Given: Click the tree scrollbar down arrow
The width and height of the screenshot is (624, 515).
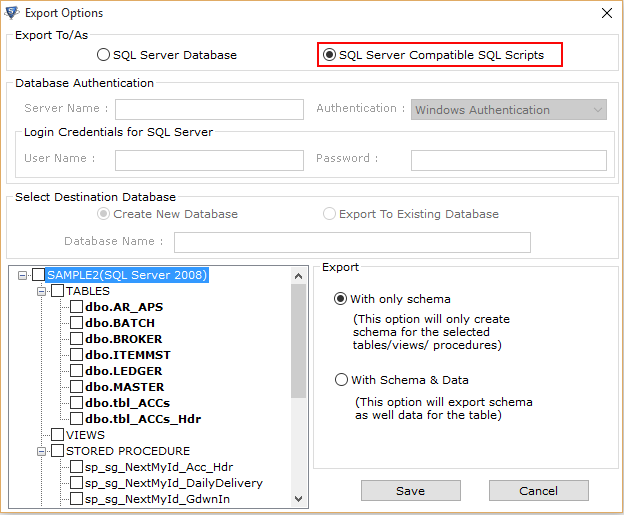Looking at the screenshot, I should coord(298,499).
